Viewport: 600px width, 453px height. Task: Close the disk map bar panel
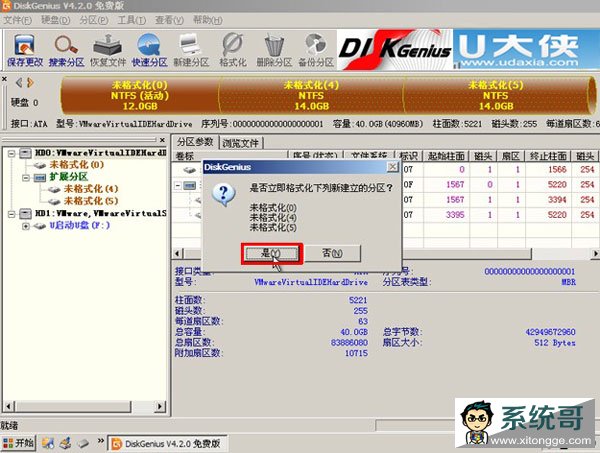pyautogui.click(x=4, y=79)
